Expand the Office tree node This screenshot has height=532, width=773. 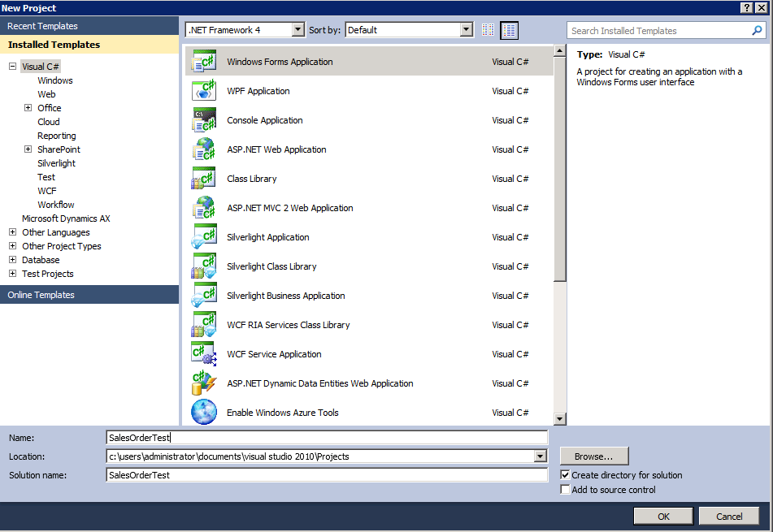tap(28, 108)
